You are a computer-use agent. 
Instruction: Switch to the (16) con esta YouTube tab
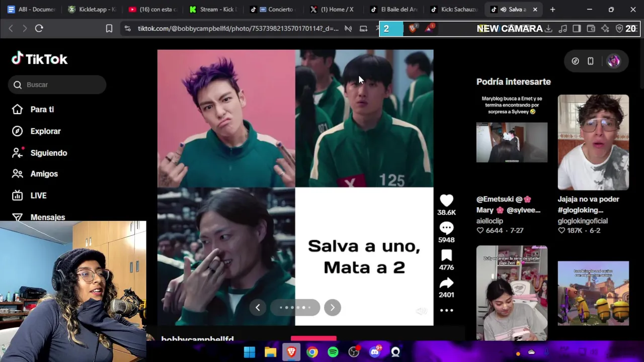[153, 9]
